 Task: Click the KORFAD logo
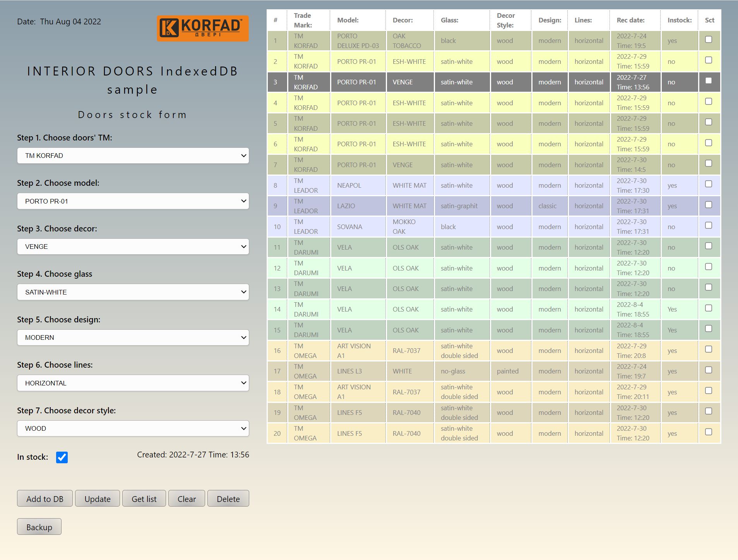point(202,28)
